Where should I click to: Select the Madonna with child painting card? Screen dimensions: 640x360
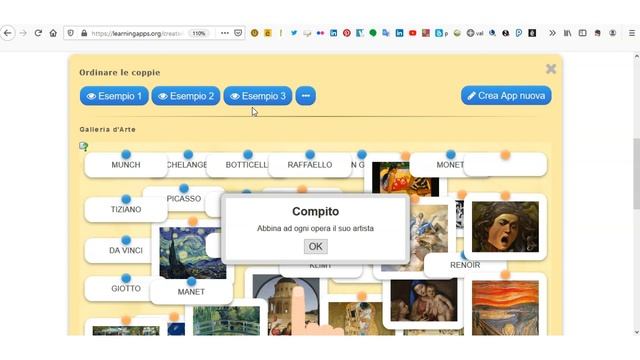pyautogui.click(x=424, y=300)
